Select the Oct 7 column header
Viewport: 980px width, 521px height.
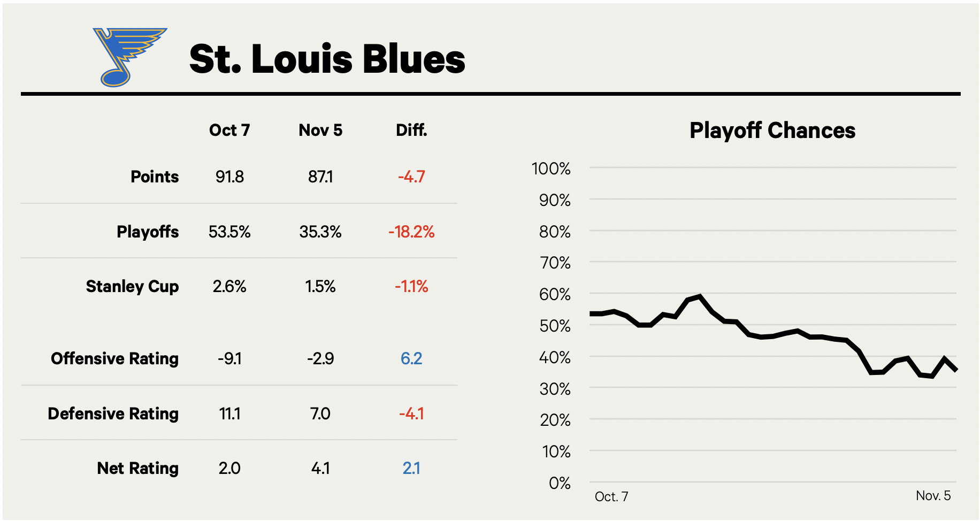point(229,130)
